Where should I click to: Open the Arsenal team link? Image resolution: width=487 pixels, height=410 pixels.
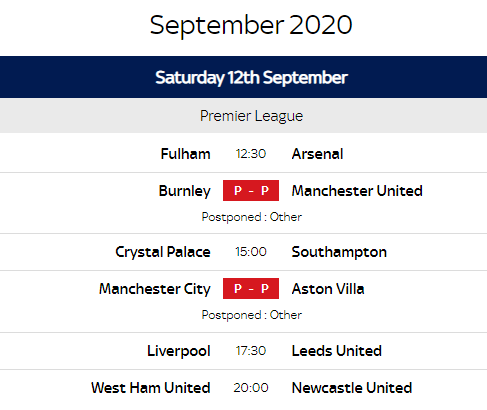[x=317, y=154]
